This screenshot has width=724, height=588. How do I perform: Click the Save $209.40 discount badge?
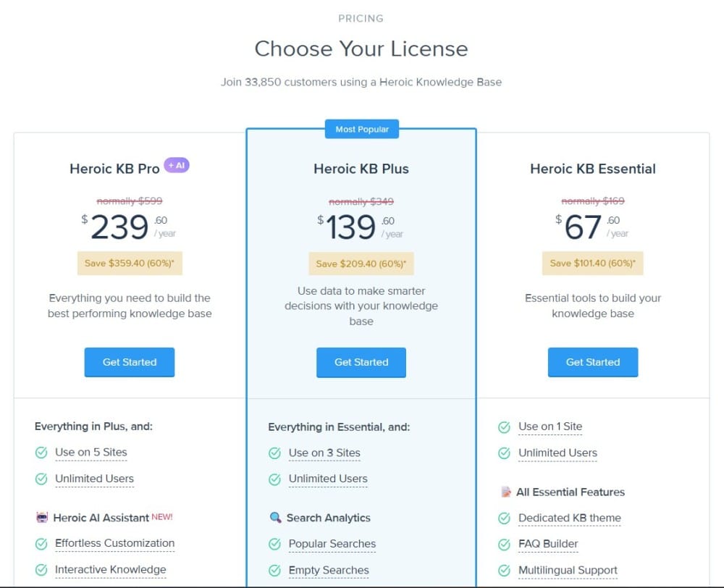pyautogui.click(x=361, y=263)
